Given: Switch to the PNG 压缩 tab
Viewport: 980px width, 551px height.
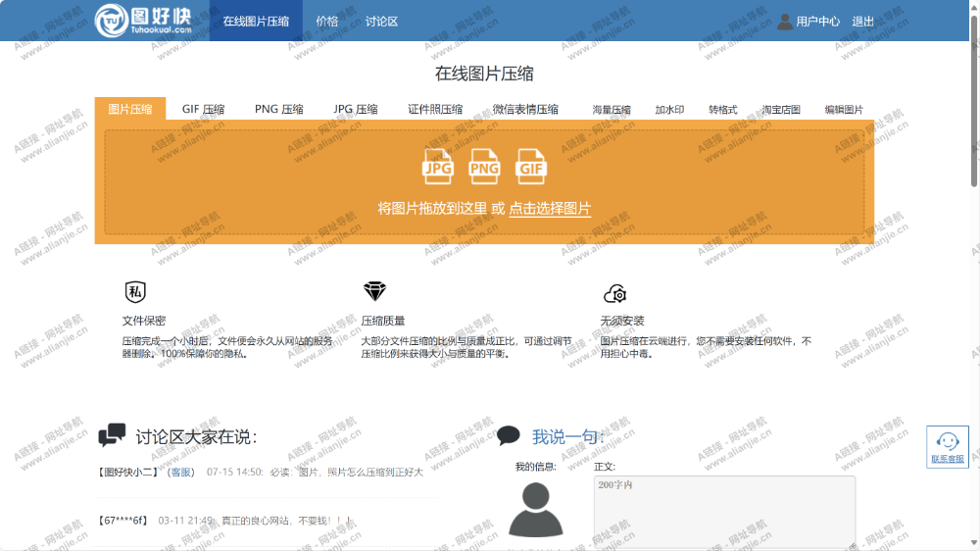Looking at the screenshot, I should (278, 110).
